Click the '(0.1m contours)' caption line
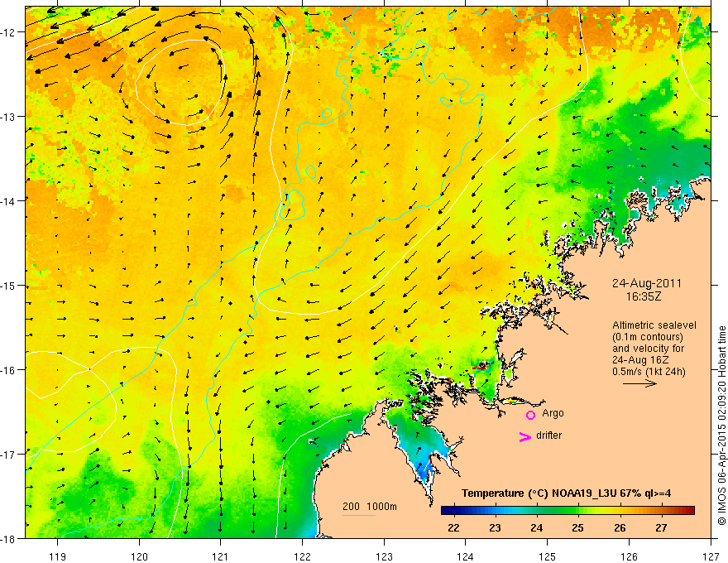 (647, 337)
